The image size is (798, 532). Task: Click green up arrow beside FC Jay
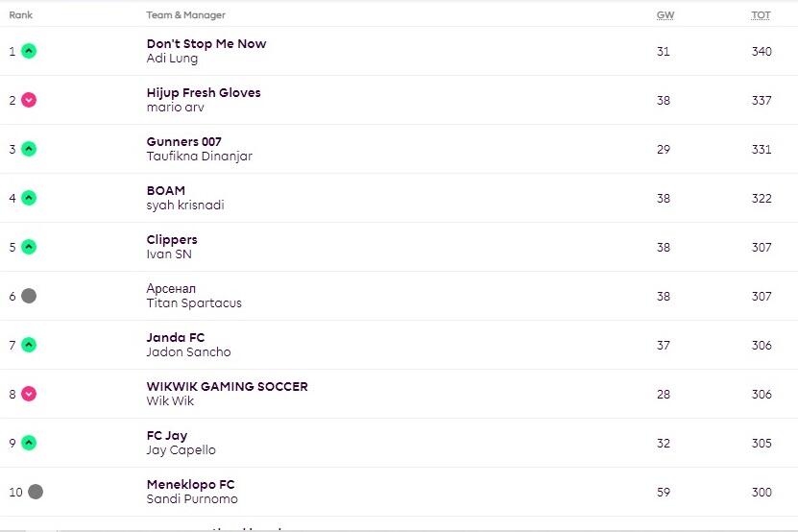[x=29, y=443]
